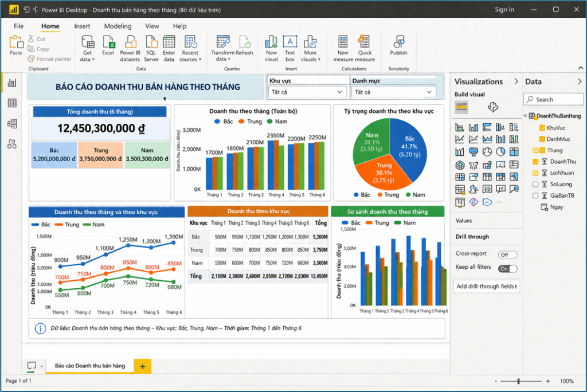587x392 pixels.
Task: Open the Modeling ribbon tab
Action: [x=118, y=26]
